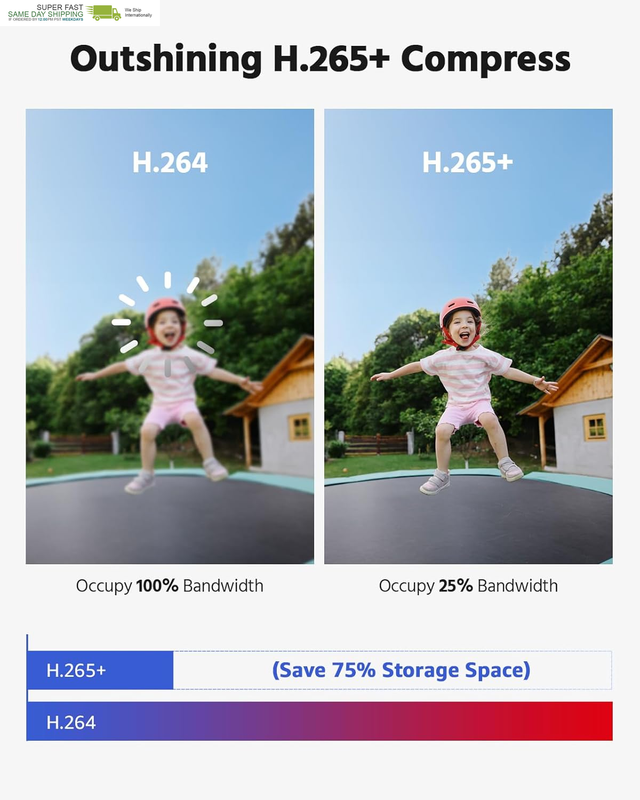This screenshot has height=800, width=640.
Task: Click the red helmet in H.264 image
Action: point(165,312)
